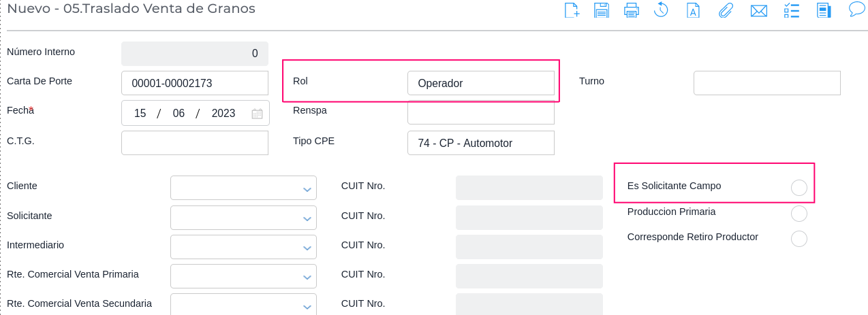Click the envelope mail icon
This screenshot has height=315, width=868.
[x=759, y=10]
